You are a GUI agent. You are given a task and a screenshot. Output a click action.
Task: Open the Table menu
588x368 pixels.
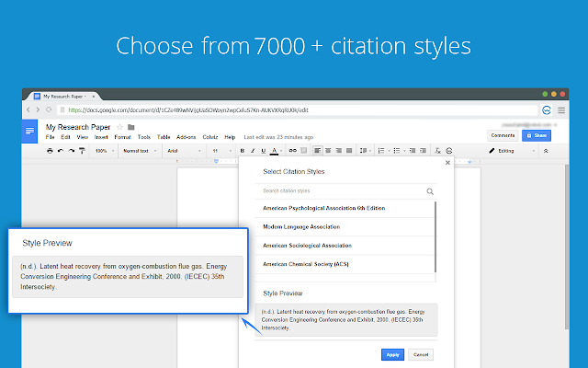(164, 137)
